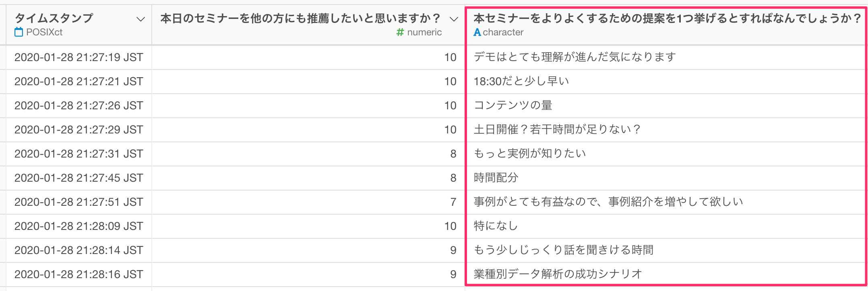Click the POSIXct calendar type icon
This screenshot has height=291, width=868.
click(19, 32)
